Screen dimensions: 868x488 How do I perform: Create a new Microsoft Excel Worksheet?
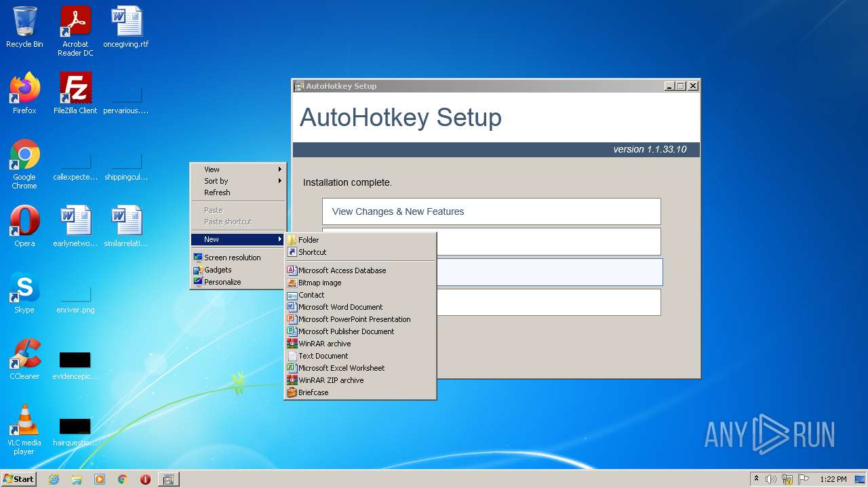(360, 368)
